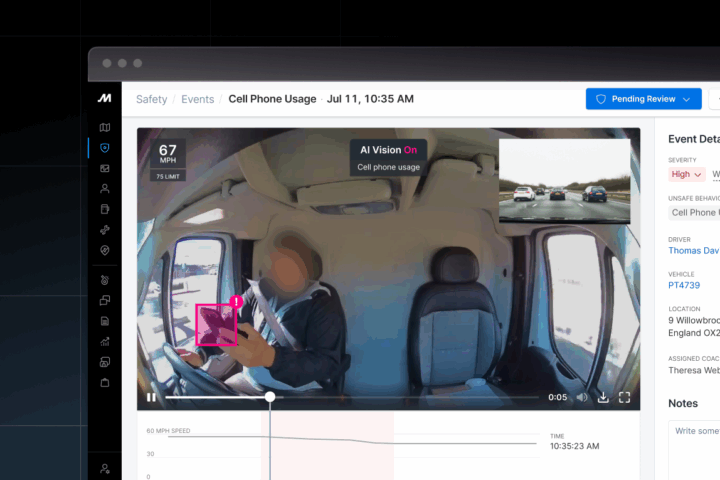This screenshot has height=480, width=720.
Task: Open the analytics chart icon in sidebar
Action: [105, 341]
